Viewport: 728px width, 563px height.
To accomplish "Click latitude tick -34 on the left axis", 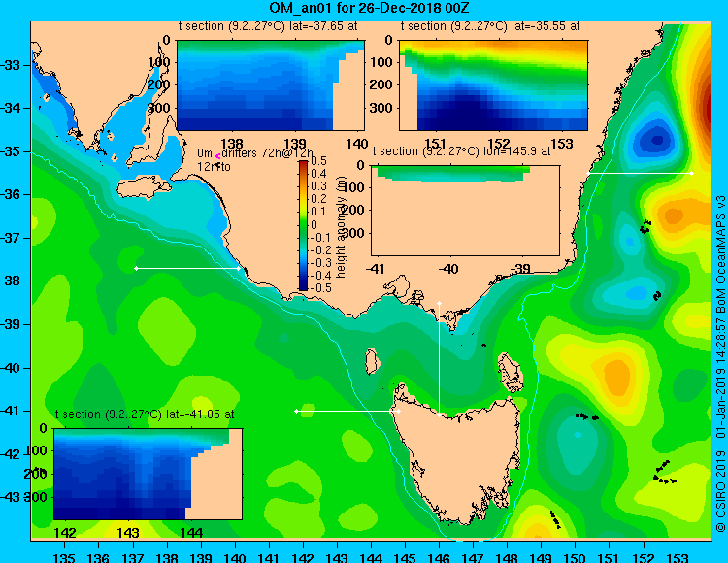I will point(11,108).
